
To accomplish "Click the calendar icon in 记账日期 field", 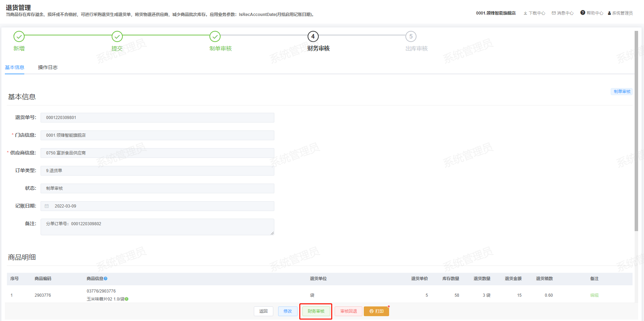I will tap(47, 206).
